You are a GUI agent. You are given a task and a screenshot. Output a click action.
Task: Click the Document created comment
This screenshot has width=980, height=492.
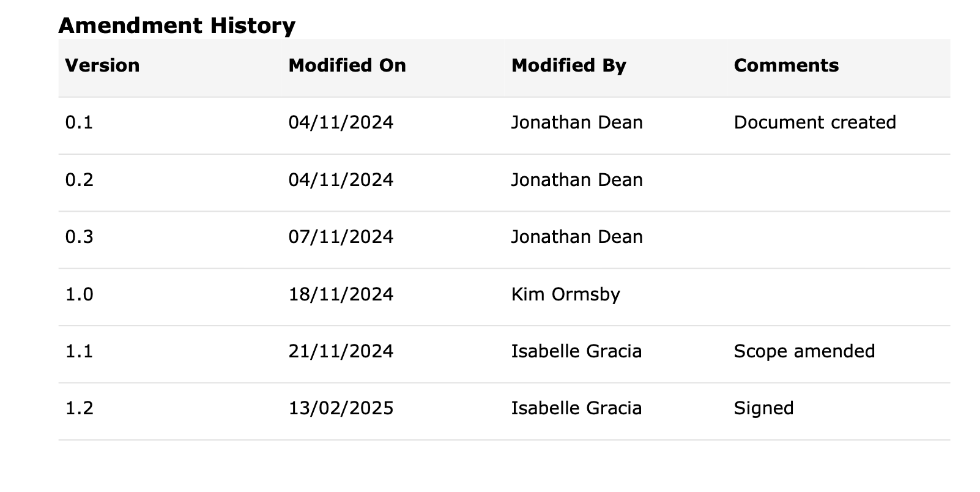(815, 122)
